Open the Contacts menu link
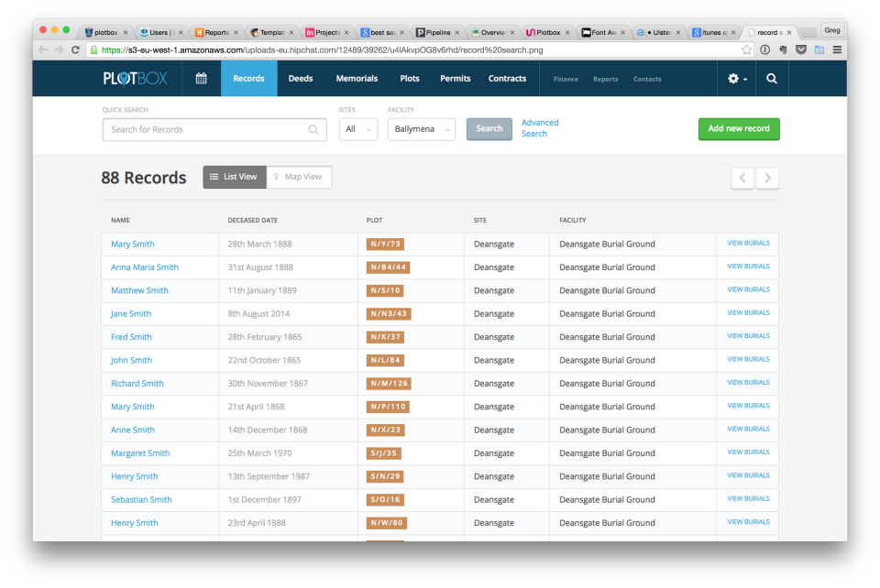The image size is (880, 588). click(x=647, y=79)
